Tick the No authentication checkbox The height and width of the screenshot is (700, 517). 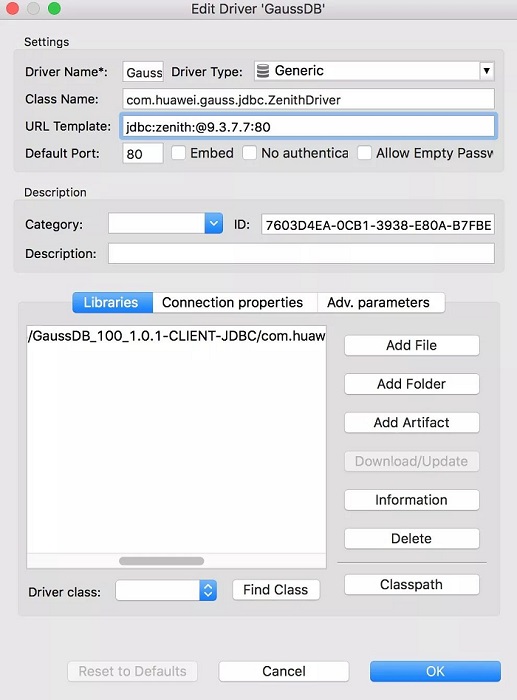click(249, 153)
